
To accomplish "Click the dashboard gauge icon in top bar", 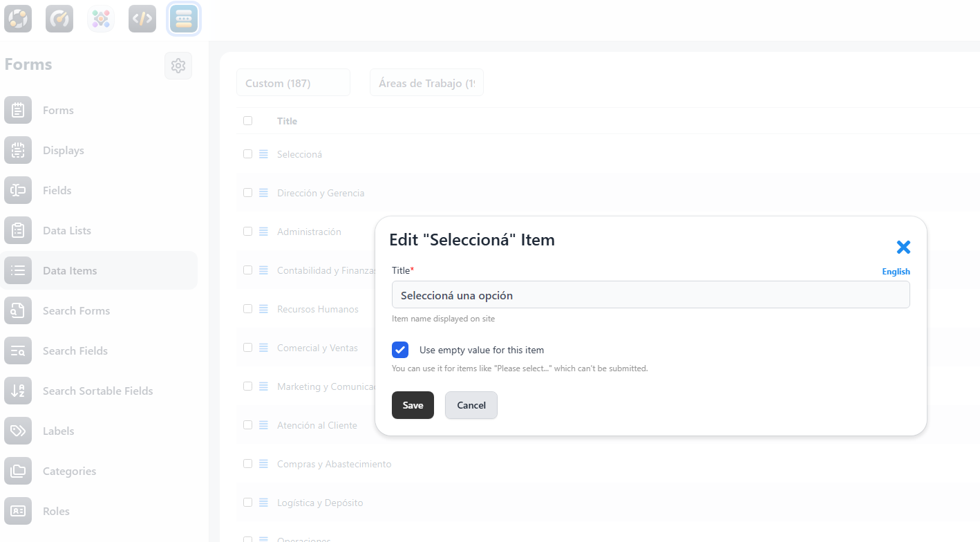I will pos(59,19).
